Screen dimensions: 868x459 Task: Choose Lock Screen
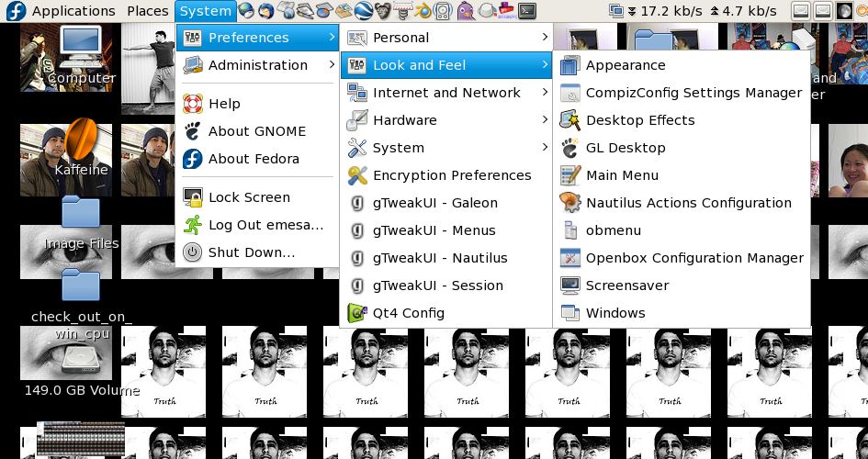(257, 197)
